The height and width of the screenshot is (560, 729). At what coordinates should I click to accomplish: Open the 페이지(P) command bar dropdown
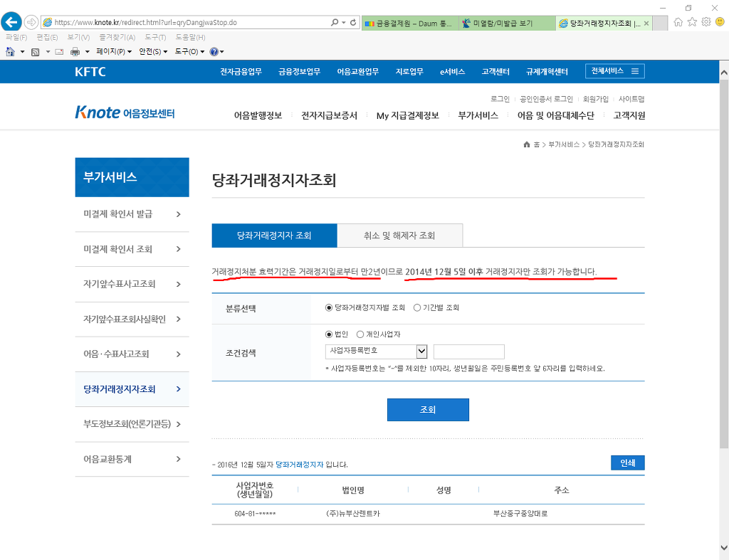point(114,51)
